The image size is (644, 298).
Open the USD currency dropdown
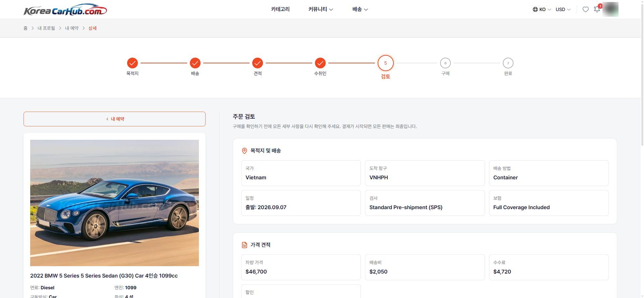[563, 9]
